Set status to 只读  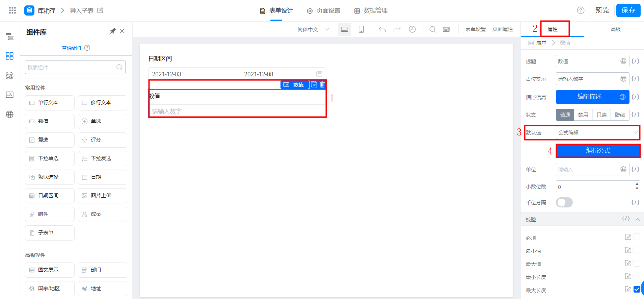601,115
